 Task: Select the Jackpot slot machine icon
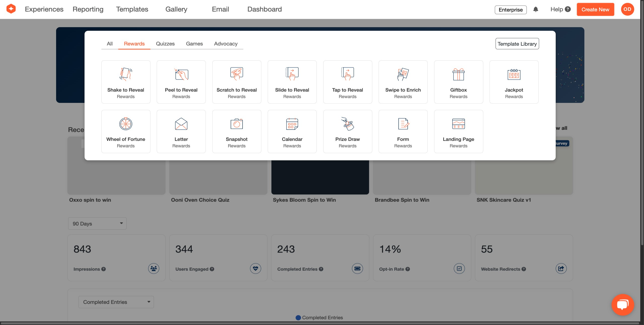click(514, 74)
